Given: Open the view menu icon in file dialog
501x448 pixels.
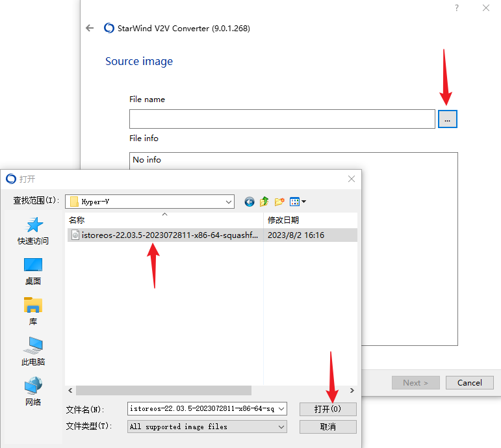Looking at the screenshot, I should [x=298, y=202].
